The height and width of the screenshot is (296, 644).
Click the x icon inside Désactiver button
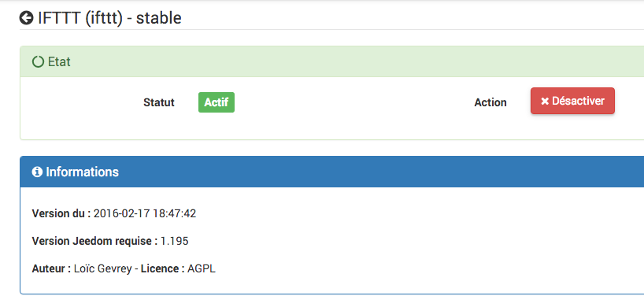pos(545,101)
